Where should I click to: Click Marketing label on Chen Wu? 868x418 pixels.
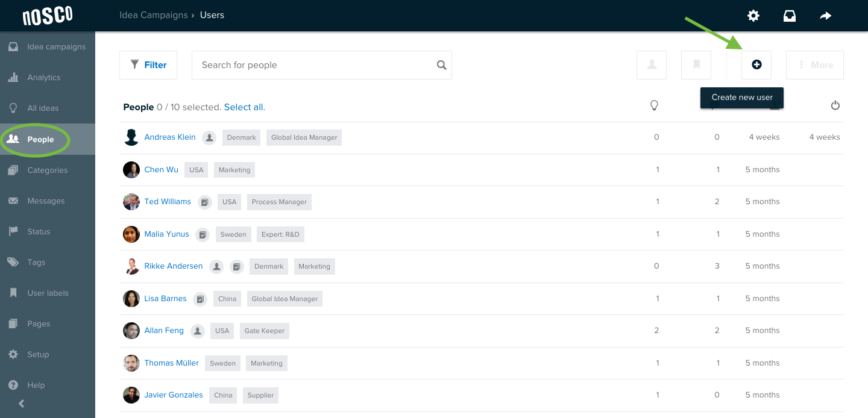pos(234,170)
